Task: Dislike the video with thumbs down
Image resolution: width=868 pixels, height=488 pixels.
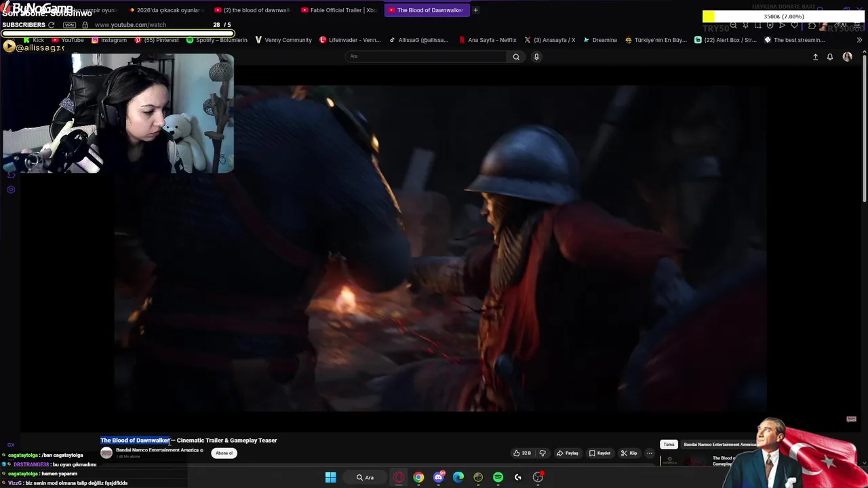Action: click(542, 453)
